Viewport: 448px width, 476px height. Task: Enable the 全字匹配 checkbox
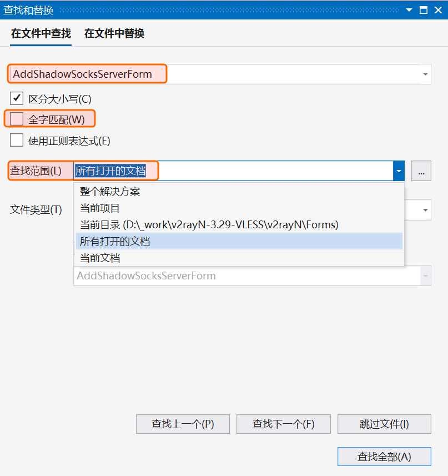(17, 119)
